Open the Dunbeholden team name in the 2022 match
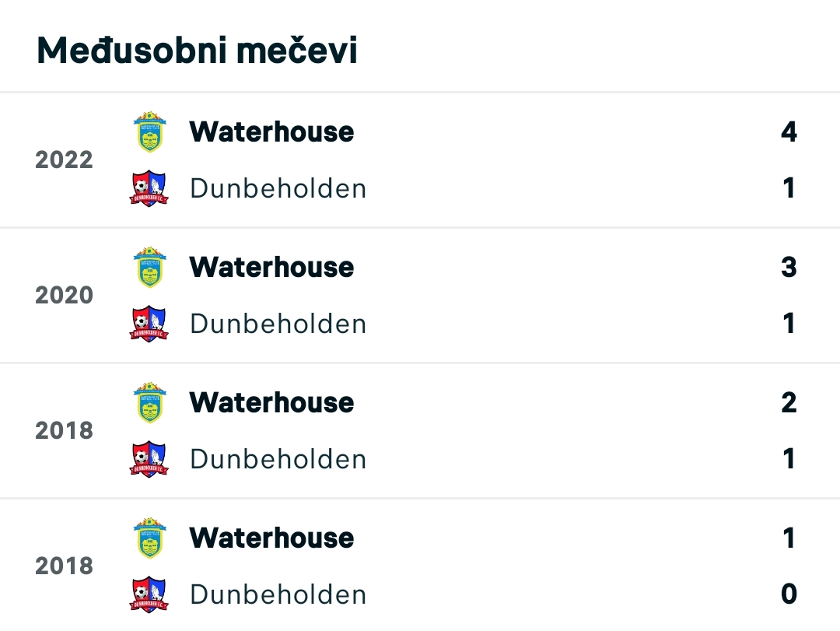The height and width of the screenshot is (631, 840). click(x=278, y=188)
